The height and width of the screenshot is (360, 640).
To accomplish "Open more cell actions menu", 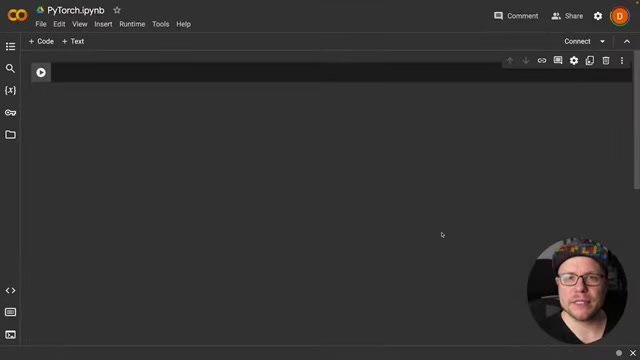I will tap(622, 61).
